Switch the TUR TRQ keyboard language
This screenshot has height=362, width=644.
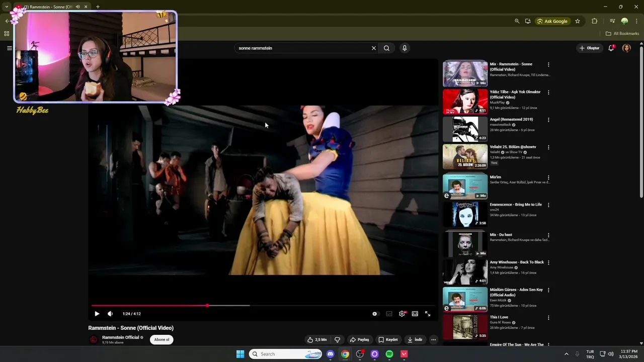(590, 354)
